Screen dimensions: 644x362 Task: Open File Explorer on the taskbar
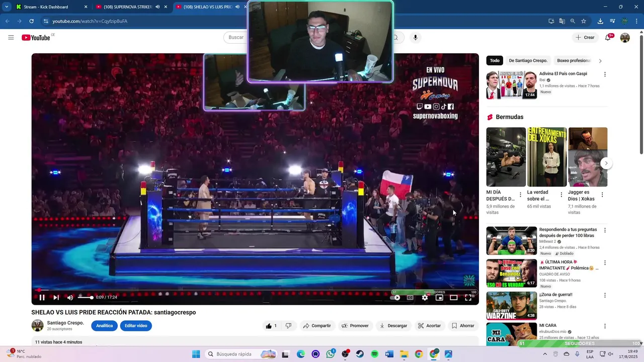click(x=404, y=354)
